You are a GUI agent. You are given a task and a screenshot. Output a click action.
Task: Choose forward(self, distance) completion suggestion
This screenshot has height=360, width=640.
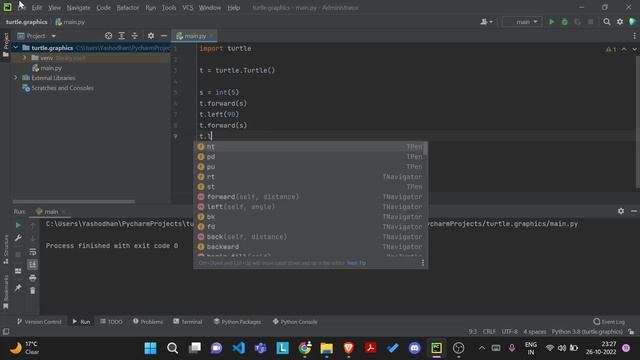[x=311, y=197]
